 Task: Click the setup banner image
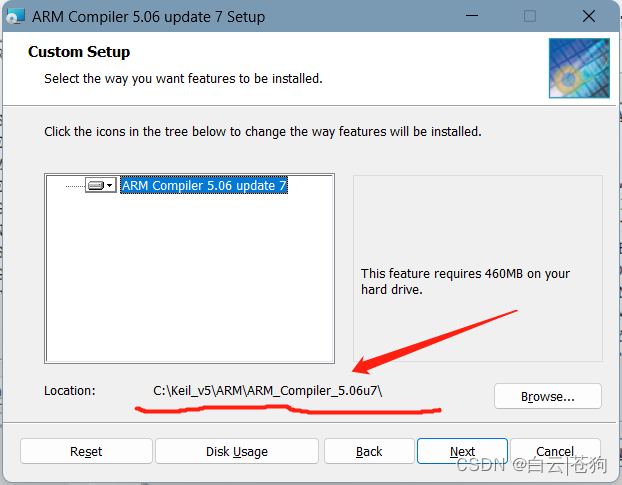(579, 68)
